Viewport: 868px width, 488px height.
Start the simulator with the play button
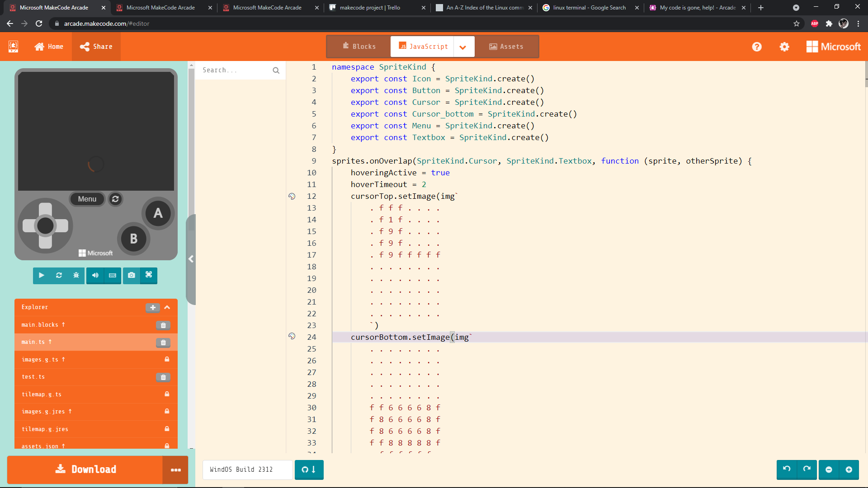[42, 275]
